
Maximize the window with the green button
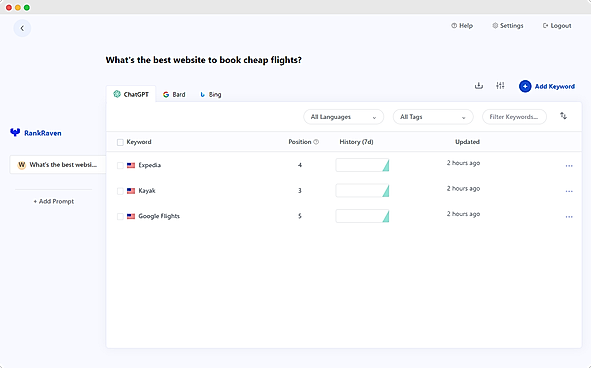tap(27, 8)
